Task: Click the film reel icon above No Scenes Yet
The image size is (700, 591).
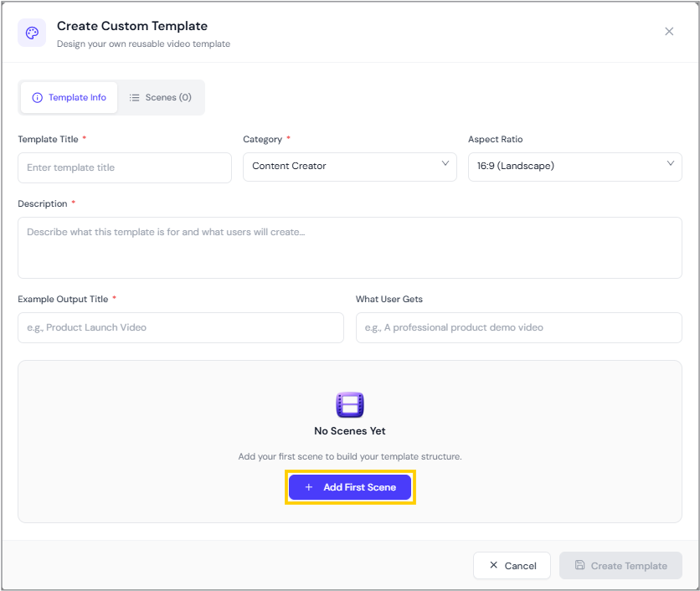Action: pyautogui.click(x=349, y=405)
